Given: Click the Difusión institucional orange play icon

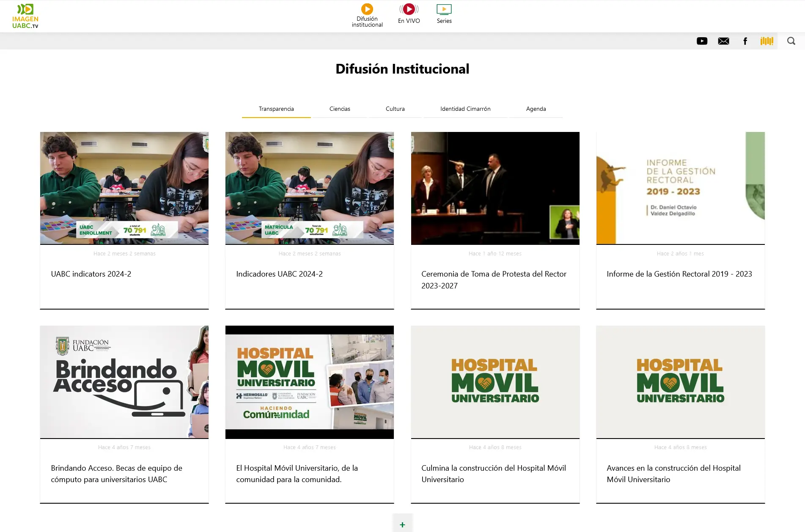Looking at the screenshot, I should [x=367, y=9].
